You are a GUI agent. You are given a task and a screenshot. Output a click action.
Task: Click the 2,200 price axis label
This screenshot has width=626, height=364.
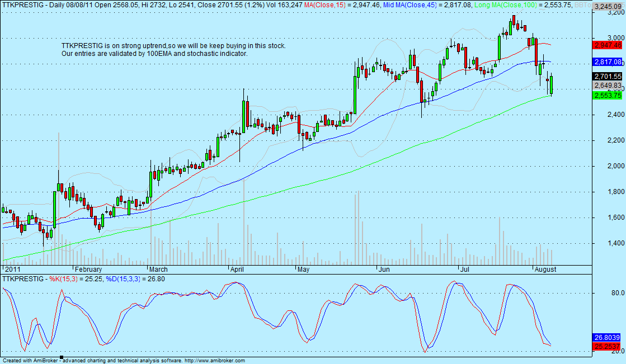tap(615, 140)
